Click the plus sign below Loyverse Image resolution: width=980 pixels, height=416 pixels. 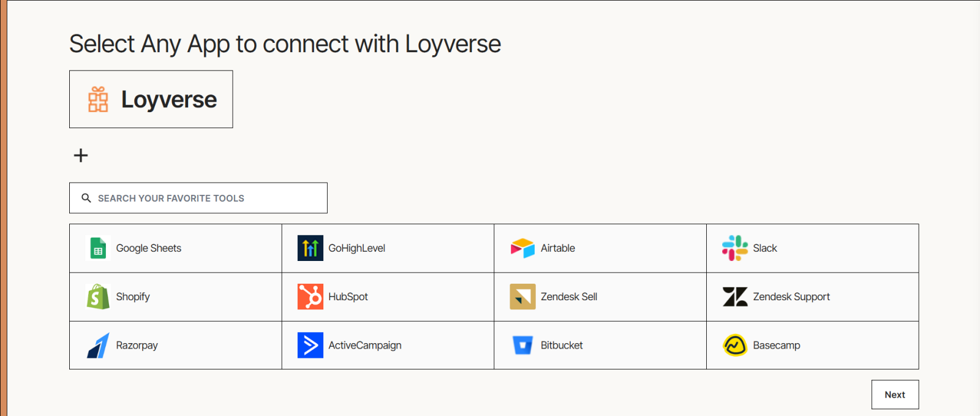tap(81, 156)
